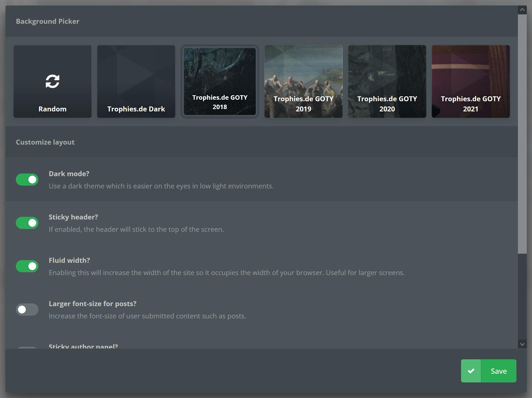
Task: Click 'Larger font-size for posts?' label
Action: (x=93, y=304)
